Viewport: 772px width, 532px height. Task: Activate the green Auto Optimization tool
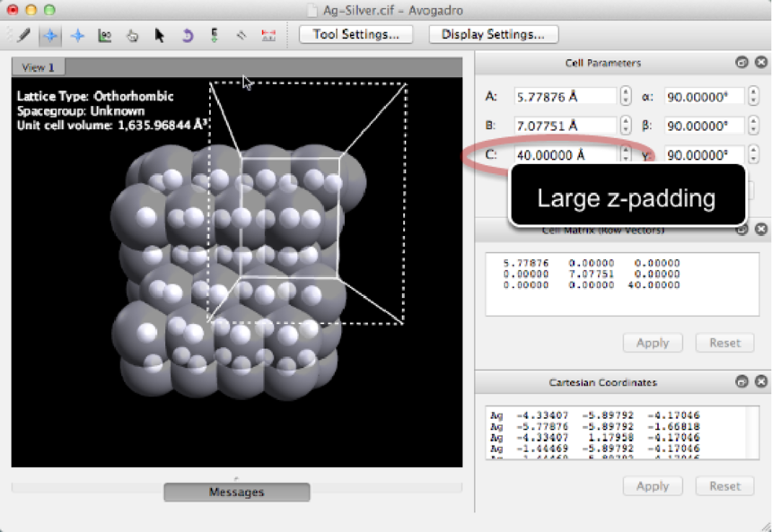click(214, 36)
